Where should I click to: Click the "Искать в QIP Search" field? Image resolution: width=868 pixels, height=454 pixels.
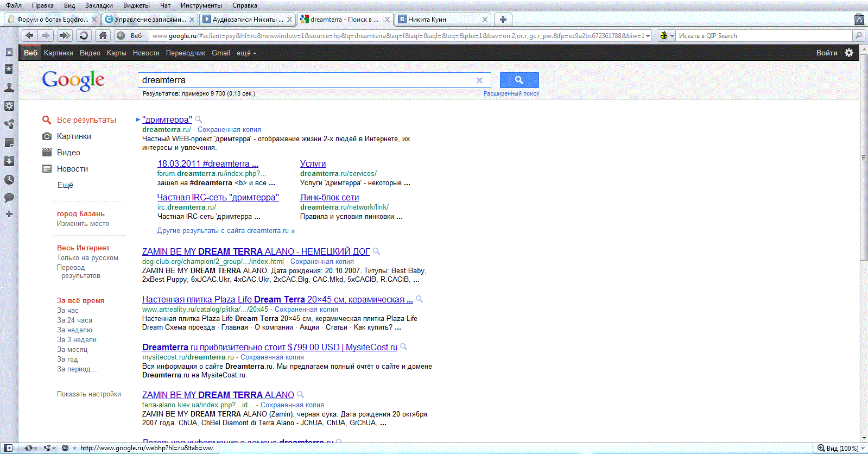tap(764, 36)
